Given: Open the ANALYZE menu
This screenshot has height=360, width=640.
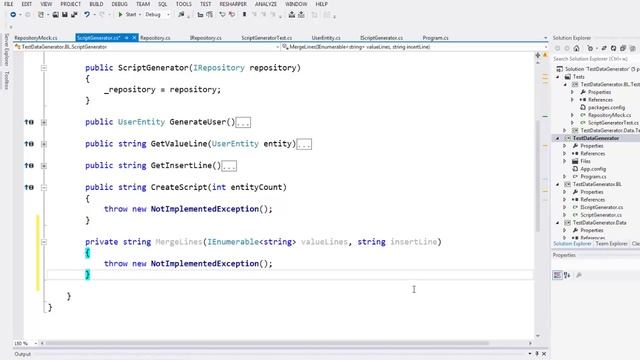Looking at the screenshot, I should [266, 4].
